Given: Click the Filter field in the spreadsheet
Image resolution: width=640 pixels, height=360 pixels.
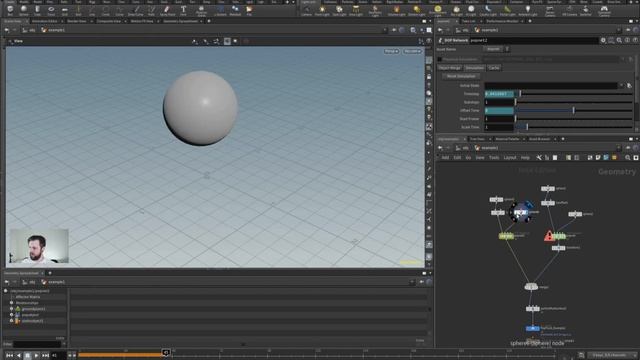Looking at the screenshot, I should 37,344.
